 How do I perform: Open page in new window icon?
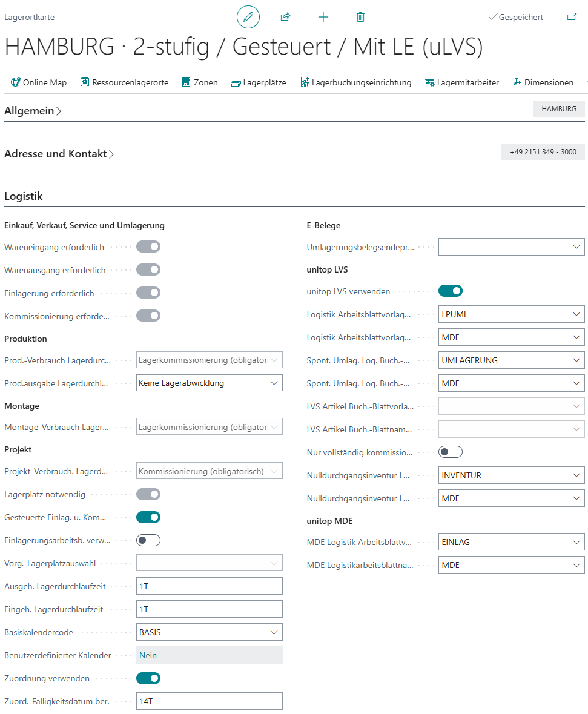click(x=571, y=17)
